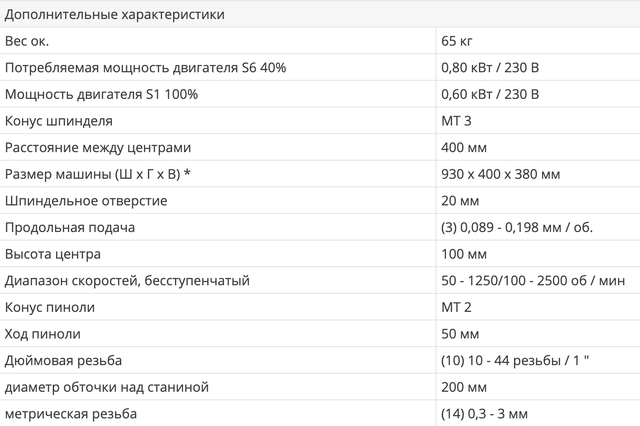
Task: Select the 'Вес ок.' label cell
Action: coord(27,41)
